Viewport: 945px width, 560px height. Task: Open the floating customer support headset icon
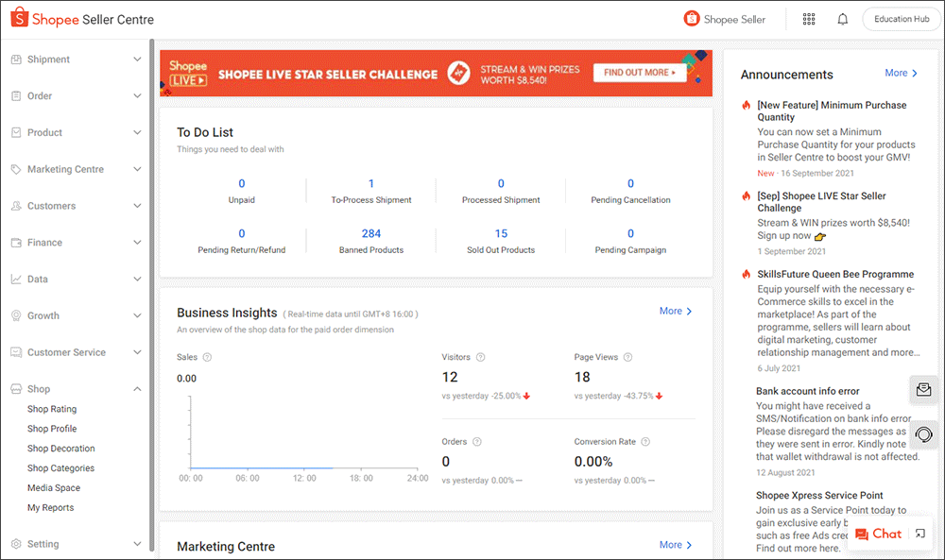[923, 434]
